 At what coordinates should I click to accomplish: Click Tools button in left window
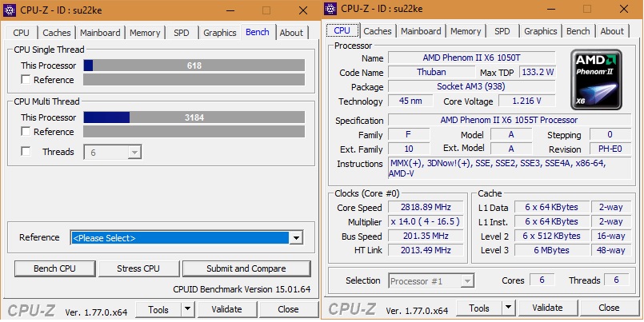point(158,310)
